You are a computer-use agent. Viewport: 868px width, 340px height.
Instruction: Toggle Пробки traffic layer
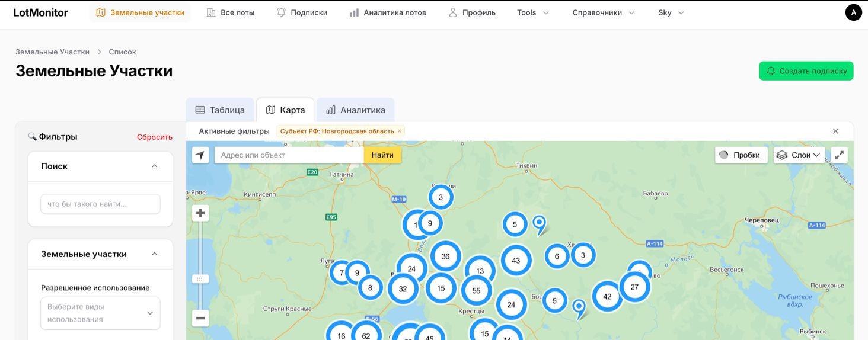[x=741, y=155]
